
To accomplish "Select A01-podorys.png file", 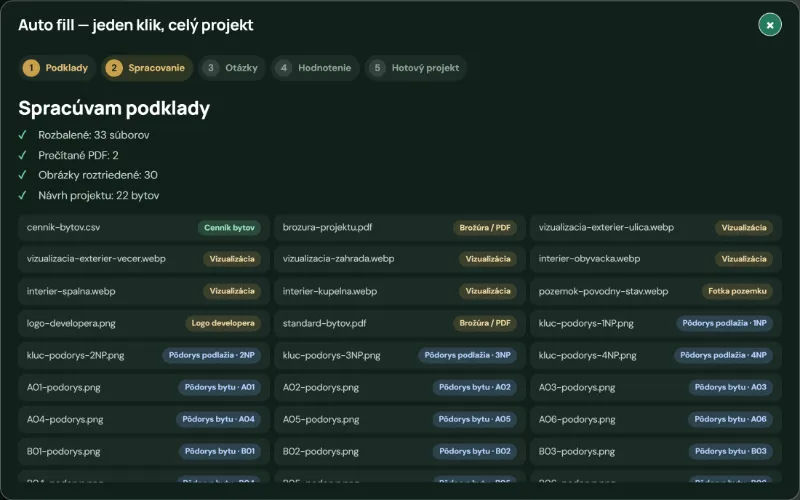I will point(144,388).
